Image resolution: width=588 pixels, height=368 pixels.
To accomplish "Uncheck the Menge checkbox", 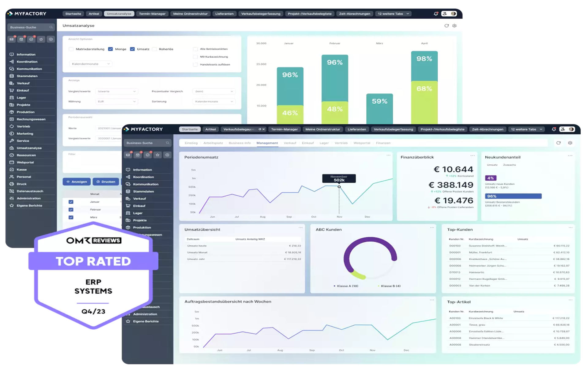I will (x=111, y=49).
